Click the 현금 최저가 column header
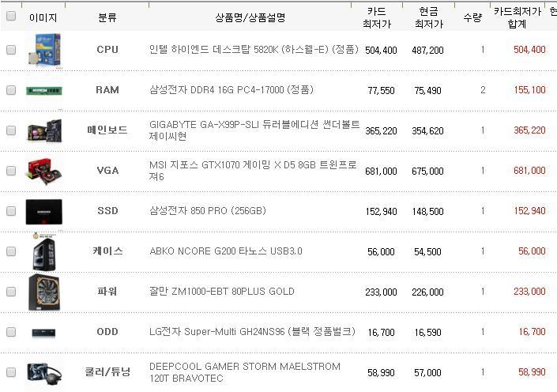Screen dimensions: 557x392 (428, 17)
